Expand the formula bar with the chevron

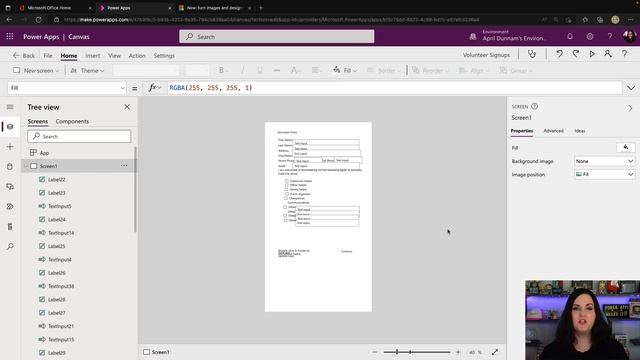631,88
